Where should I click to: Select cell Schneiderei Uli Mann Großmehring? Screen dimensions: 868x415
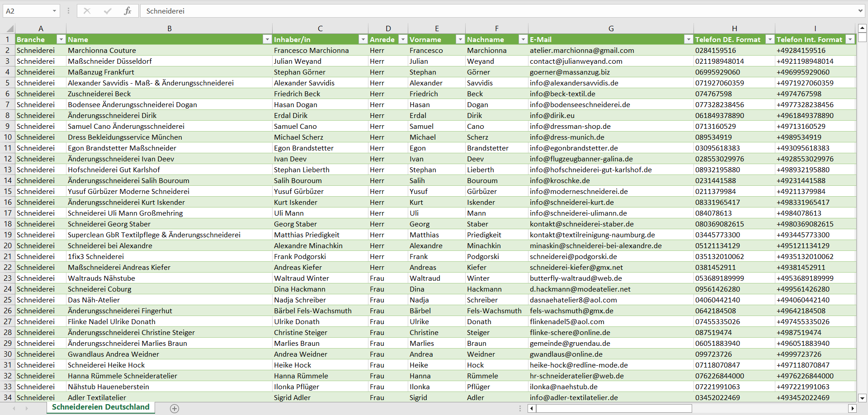tap(170, 213)
